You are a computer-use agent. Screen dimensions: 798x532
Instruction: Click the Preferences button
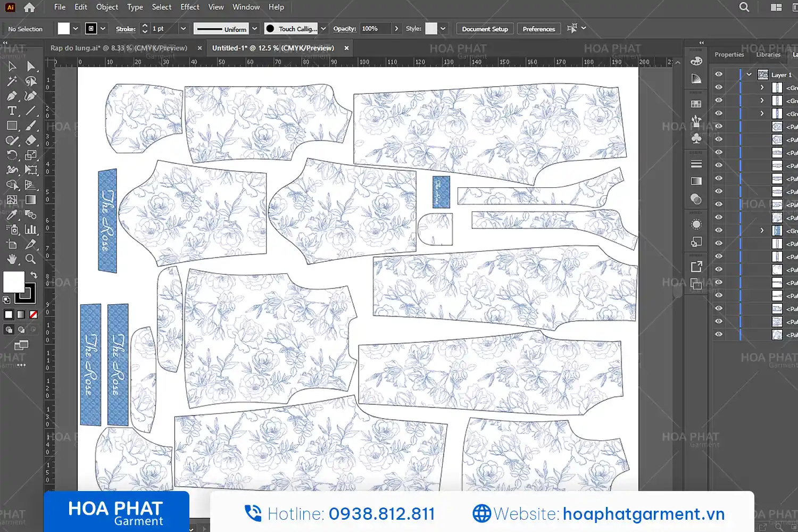click(x=538, y=29)
